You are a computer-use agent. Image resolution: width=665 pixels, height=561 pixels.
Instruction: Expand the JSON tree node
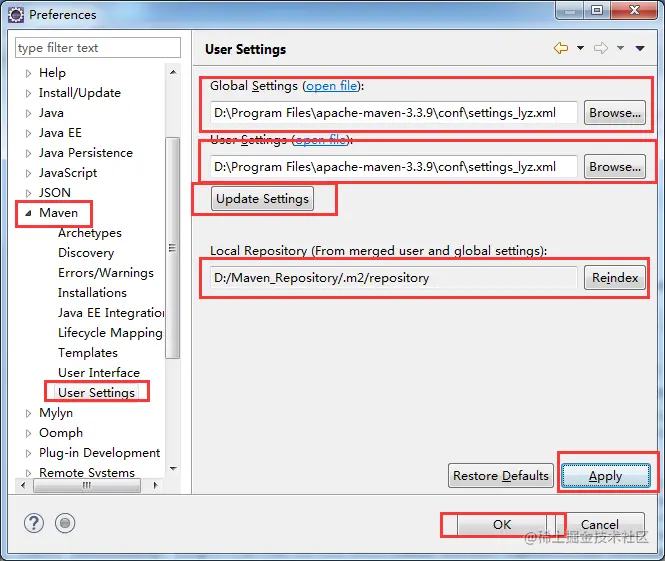click(x=28, y=193)
